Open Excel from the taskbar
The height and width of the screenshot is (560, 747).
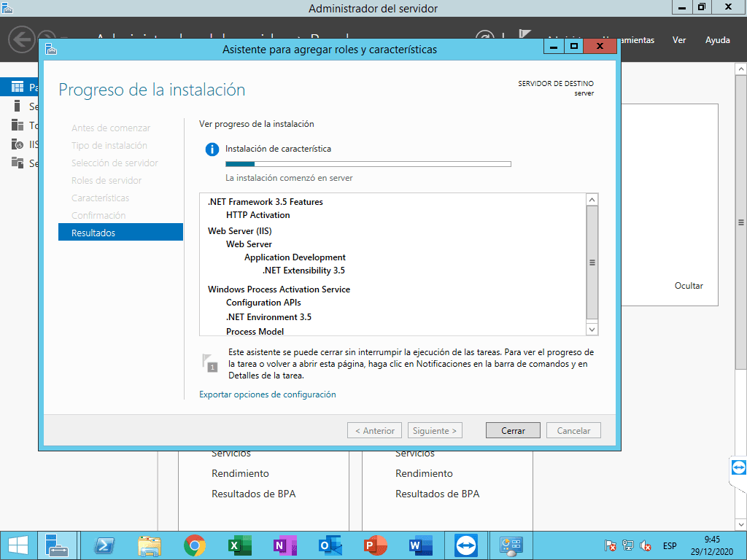tap(239, 545)
